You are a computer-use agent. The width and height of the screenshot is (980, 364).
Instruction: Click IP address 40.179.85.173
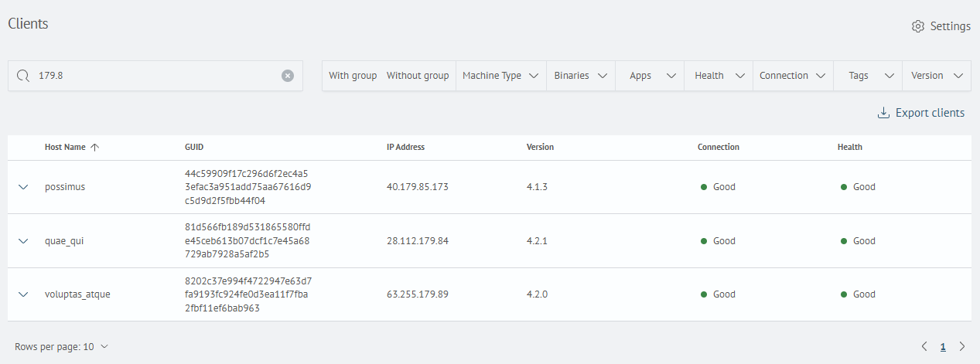tap(418, 187)
